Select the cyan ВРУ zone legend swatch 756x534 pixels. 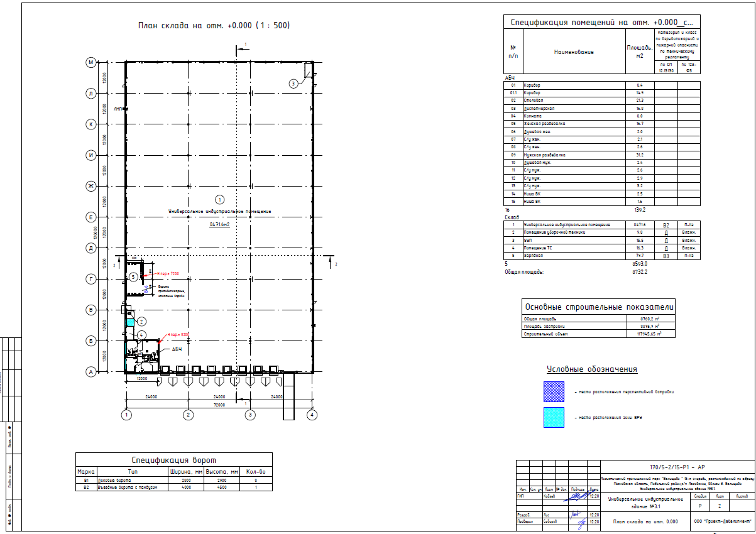(554, 417)
